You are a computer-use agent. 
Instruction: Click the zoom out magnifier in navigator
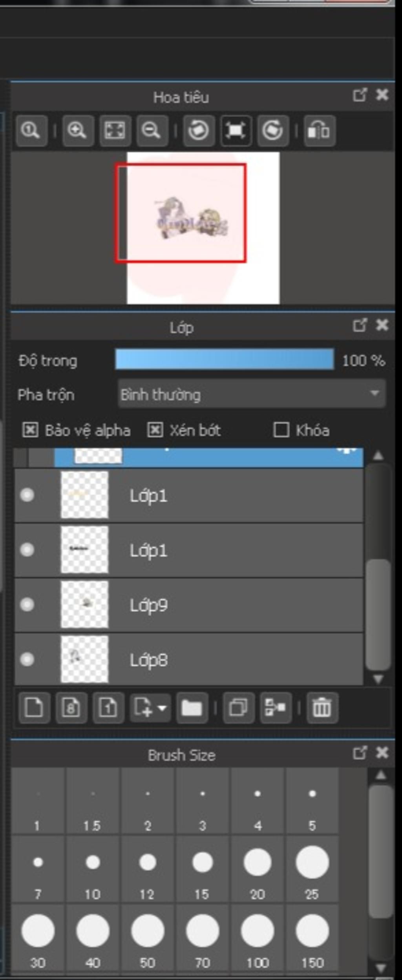(152, 131)
